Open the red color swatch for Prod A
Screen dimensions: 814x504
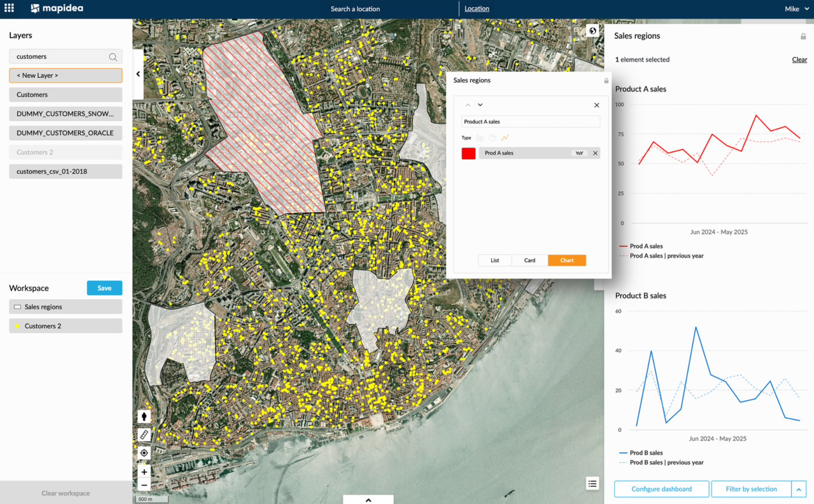tap(468, 153)
